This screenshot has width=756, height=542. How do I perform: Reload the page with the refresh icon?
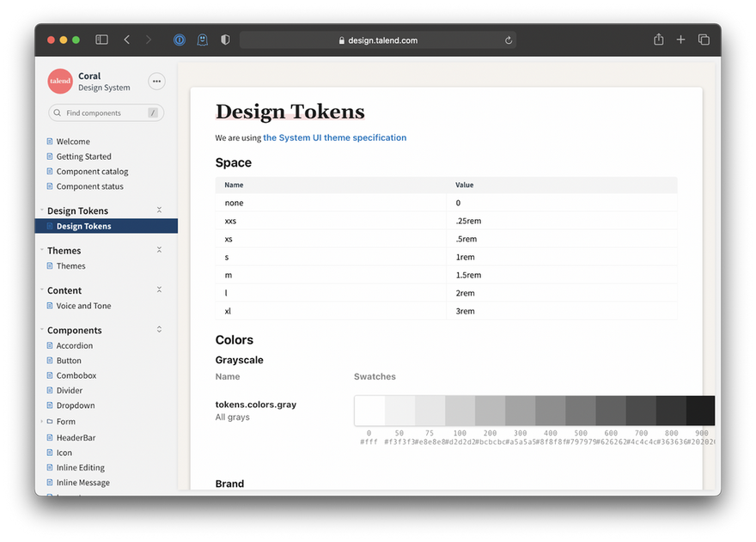click(x=509, y=40)
